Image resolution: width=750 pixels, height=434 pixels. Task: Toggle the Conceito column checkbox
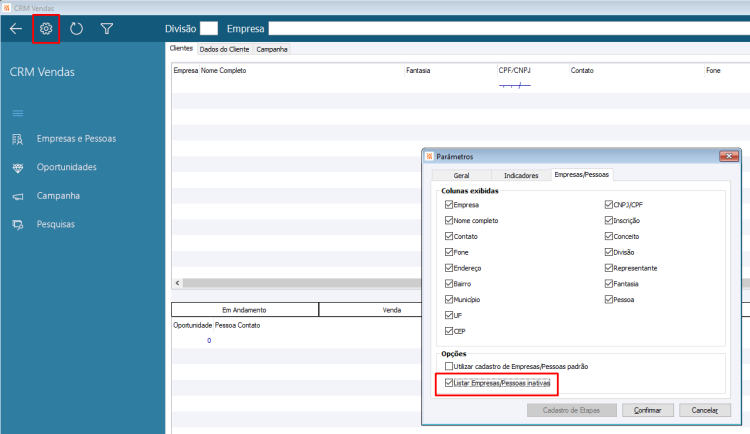(x=608, y=236)
